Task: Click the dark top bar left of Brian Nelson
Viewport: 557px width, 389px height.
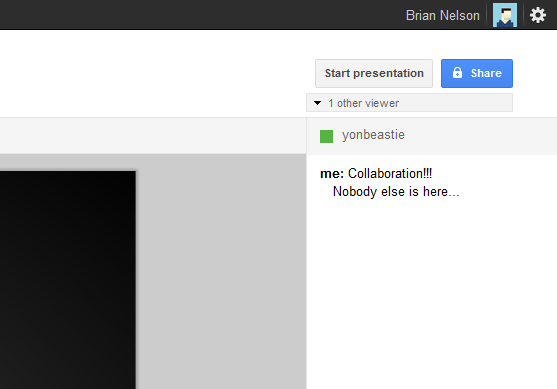Action: pyautogui.click(x=201, y=15)
